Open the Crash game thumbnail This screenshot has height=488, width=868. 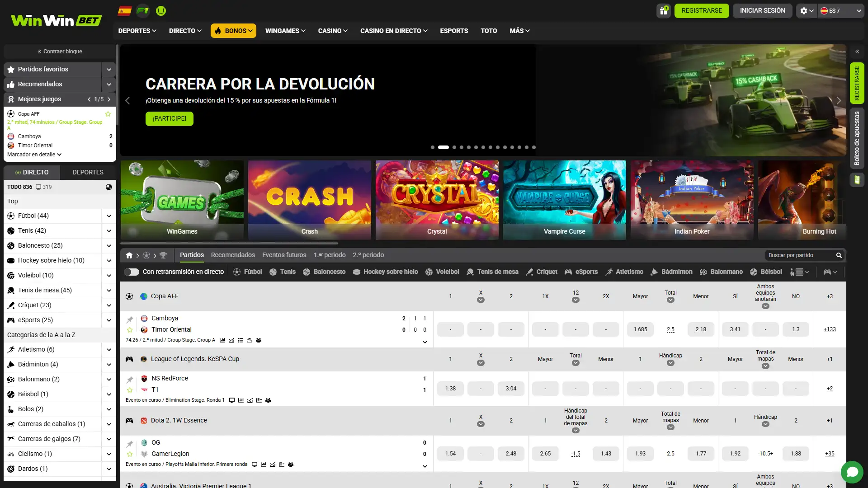[x=310, y=200]
